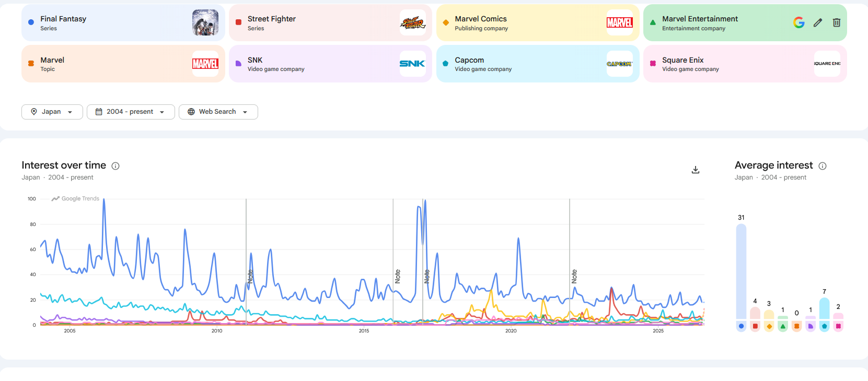Click the orange diamond on Marvel Comics card

(x=446, y=22)
